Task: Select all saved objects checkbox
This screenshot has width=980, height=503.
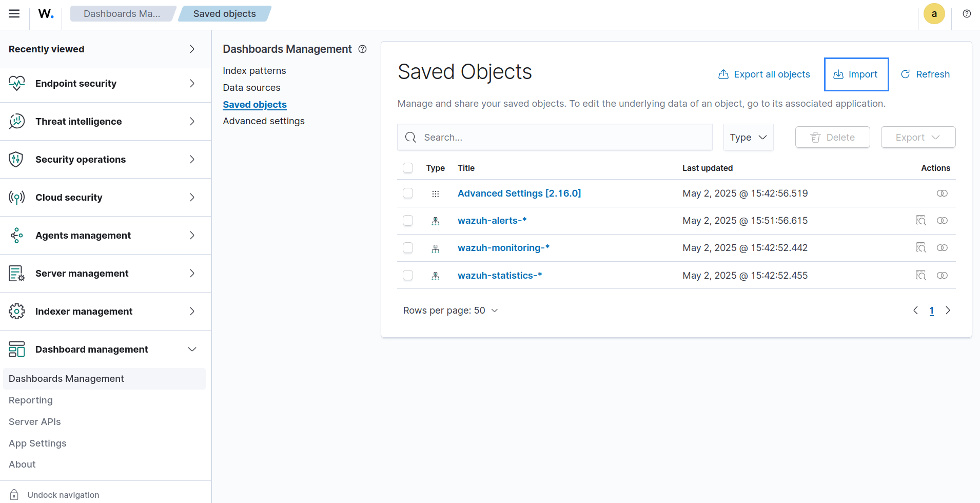Action: 408,168
